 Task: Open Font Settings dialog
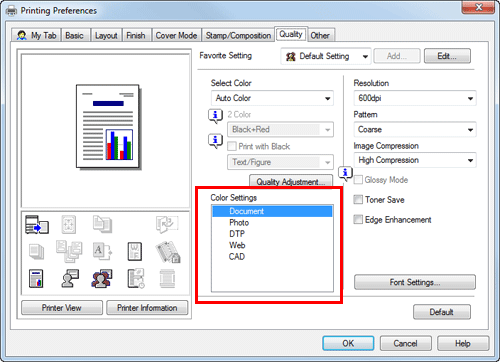pos(415,282)
